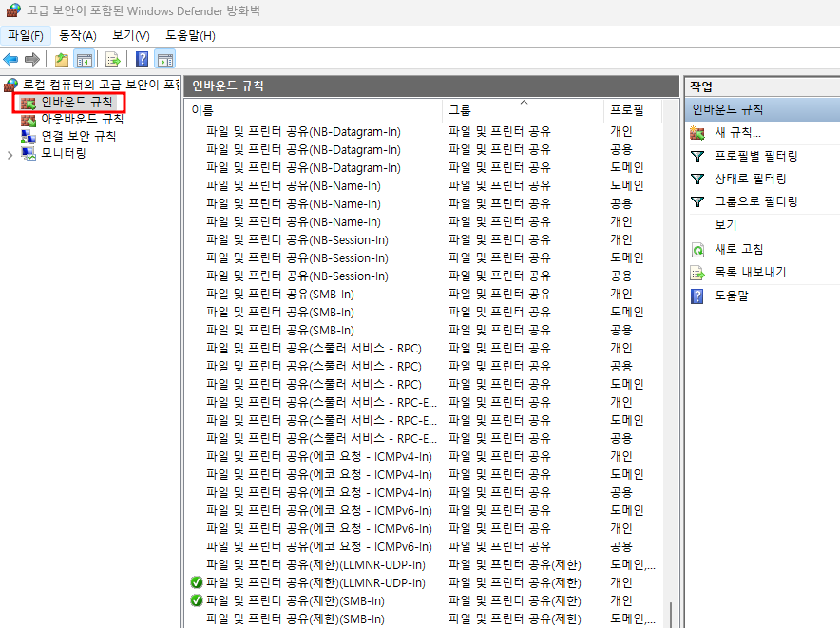Open the 동작(A) menu

pos(78,36)
